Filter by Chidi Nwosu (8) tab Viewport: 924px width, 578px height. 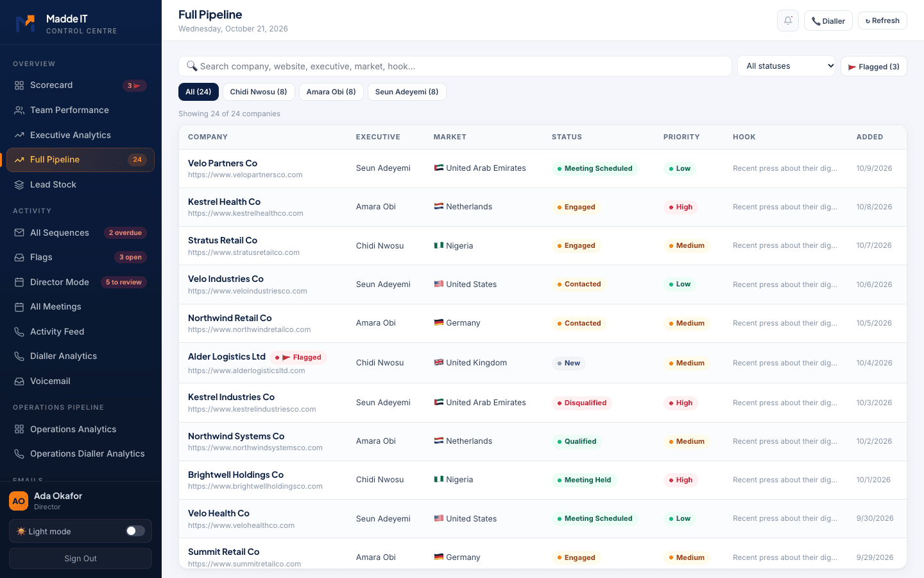[x=259, y=92]
